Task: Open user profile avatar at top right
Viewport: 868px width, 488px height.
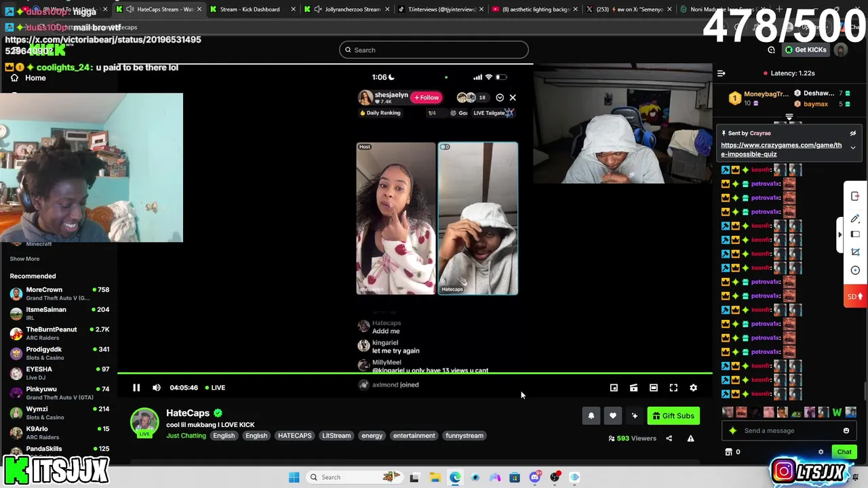Action: (841, 50)
